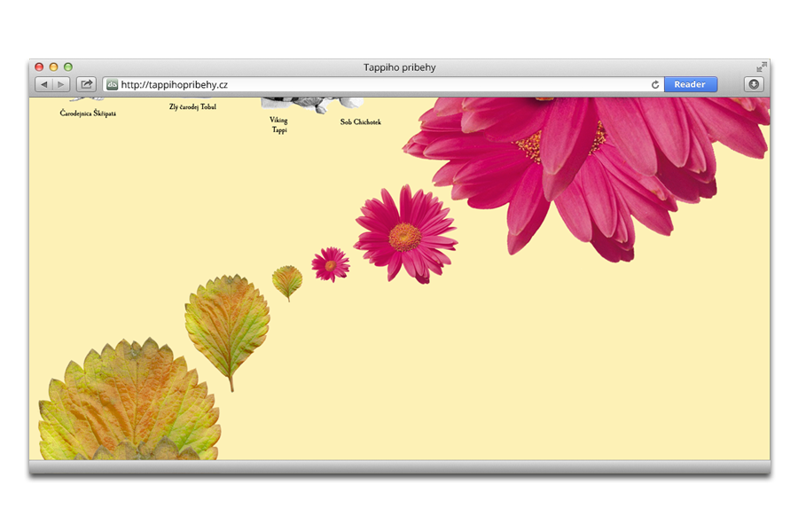Screen dimensions: 798x532
Task: Reload the page with the refresh icon
Action: click(655, 85)
